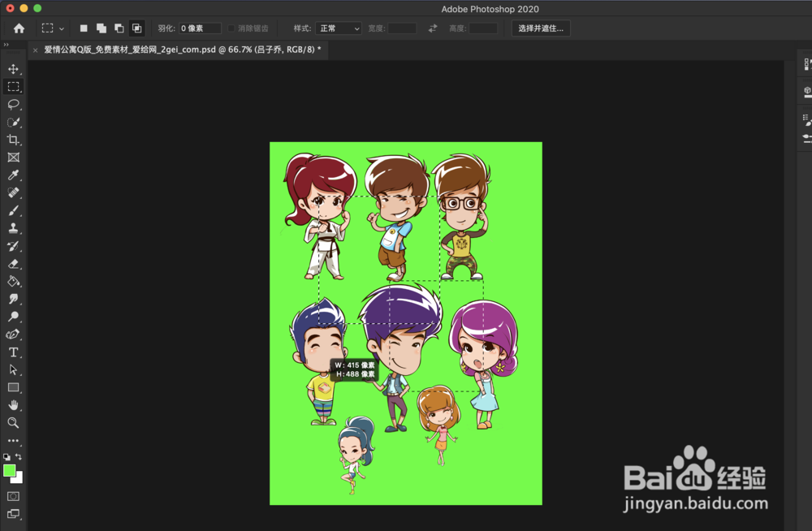Select the Quick Selection tool
Screen dimensions: 812x531
[14, 123]
